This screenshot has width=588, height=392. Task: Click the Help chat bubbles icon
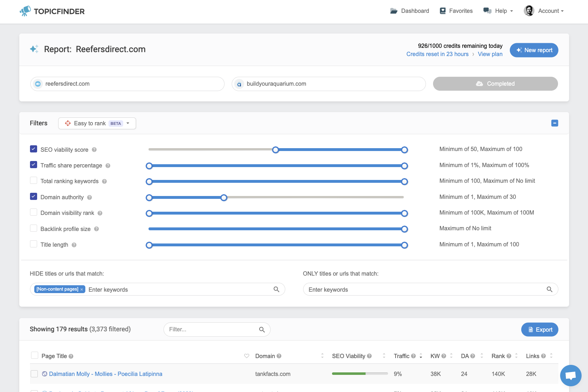[x=487, y=11]
